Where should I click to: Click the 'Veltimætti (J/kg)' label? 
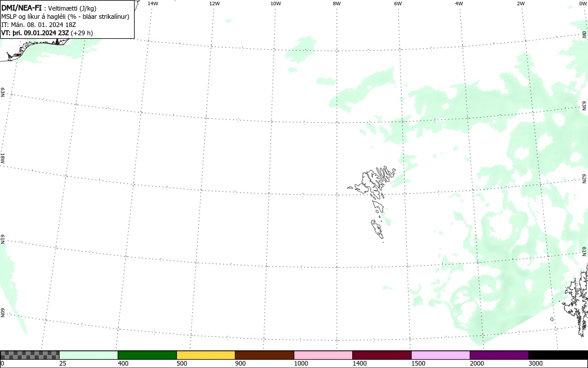72,8
